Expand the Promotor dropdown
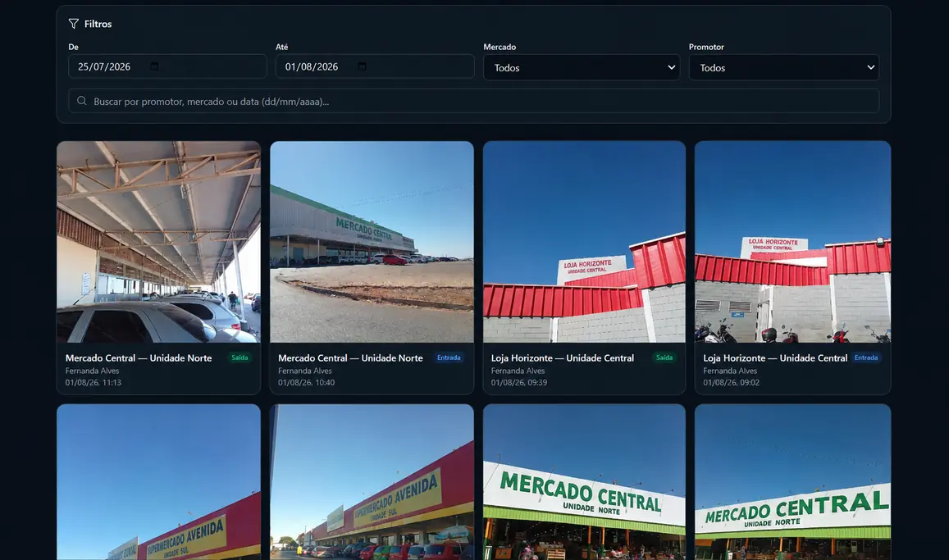 coord(784,68)
